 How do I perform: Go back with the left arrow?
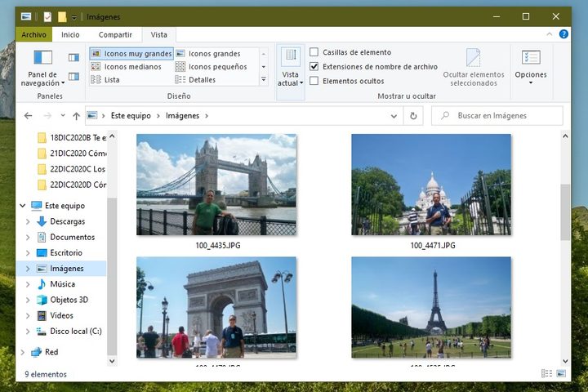tap(28, 116)
